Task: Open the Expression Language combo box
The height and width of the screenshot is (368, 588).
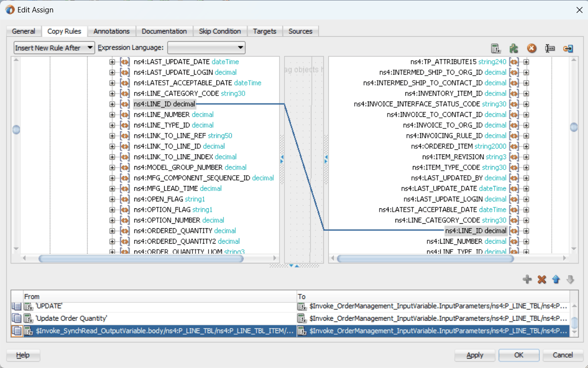Action: pos(206,48)
